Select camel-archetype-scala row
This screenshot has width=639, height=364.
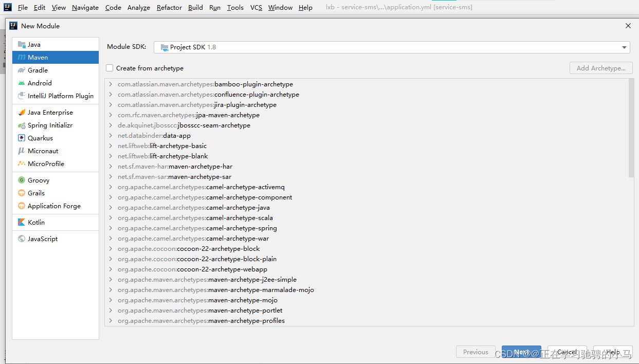point(367,217)
